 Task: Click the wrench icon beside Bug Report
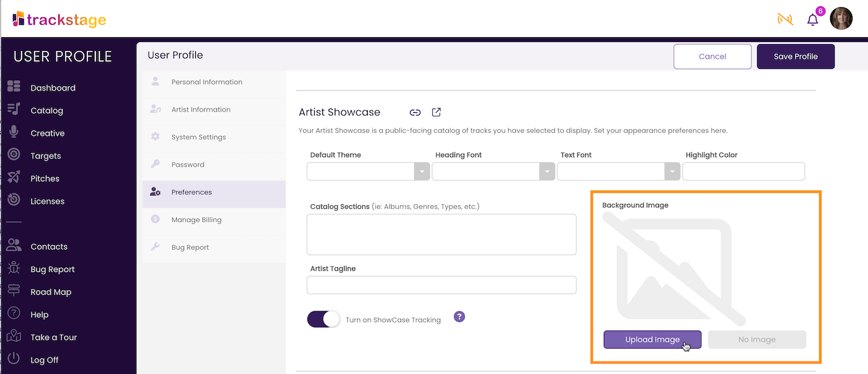click(156, 247)
